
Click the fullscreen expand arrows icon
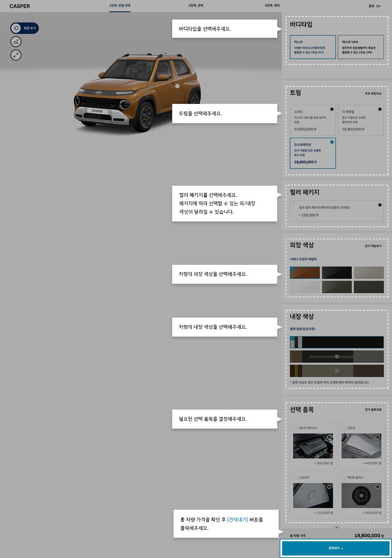pyautogui.click(x=16, y=55)
